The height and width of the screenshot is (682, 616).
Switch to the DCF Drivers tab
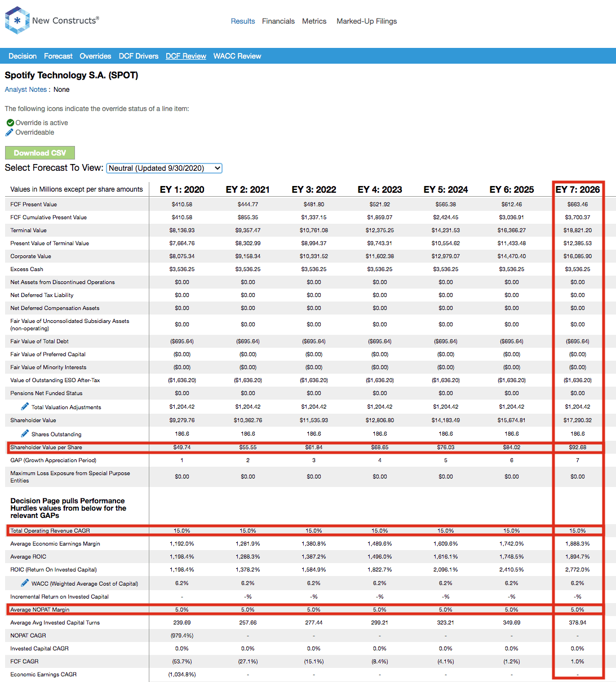coord(139,56)
